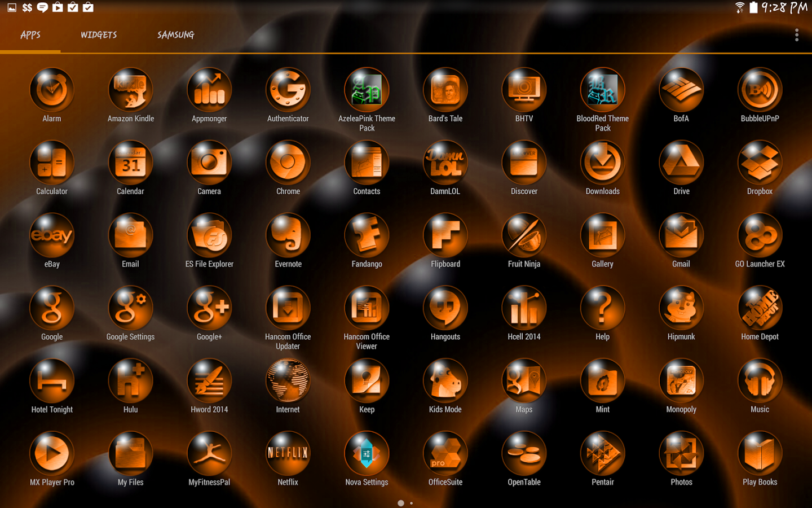Launch Google Drive
Screen dimensions: 812x508
[681, 163]
